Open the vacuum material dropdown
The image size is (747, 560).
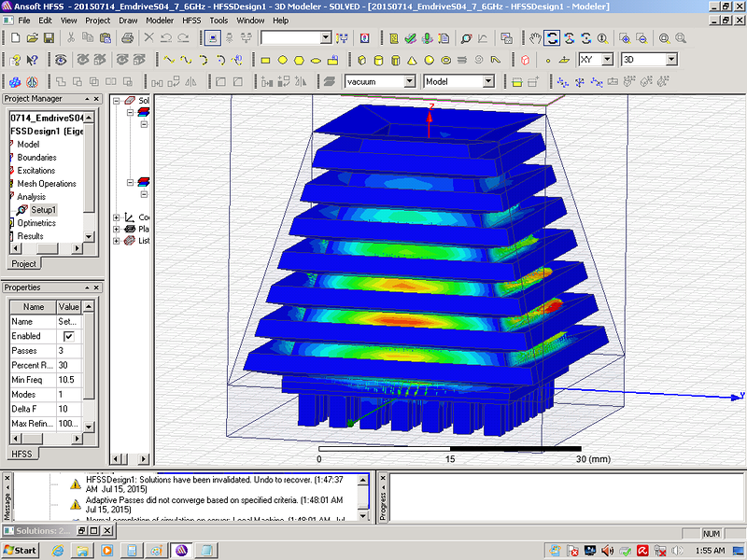point(409,82)
